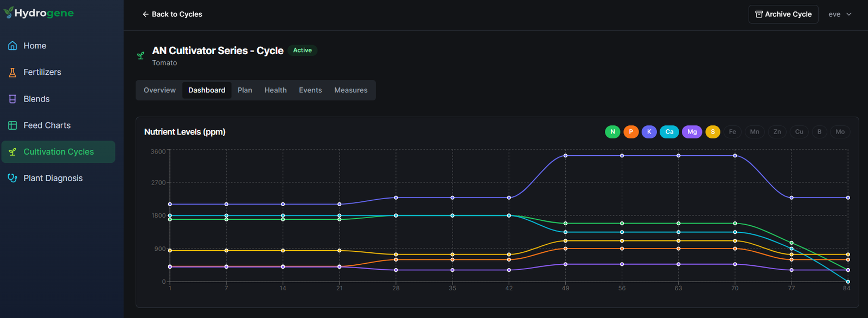Click the Feed Charts table icon
This screenshot has width=868, height=318.
coord(12,125)
